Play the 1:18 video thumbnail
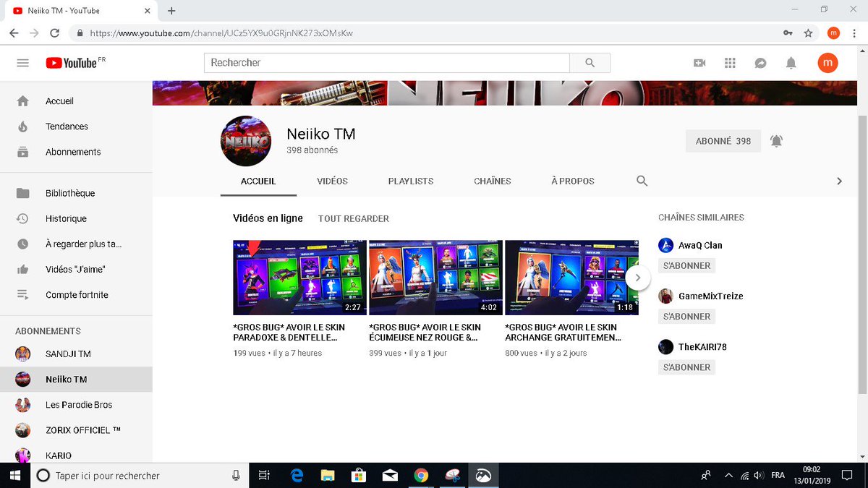Image resolution: width=868 pixels, height=488 pixels. click(571, 278)
